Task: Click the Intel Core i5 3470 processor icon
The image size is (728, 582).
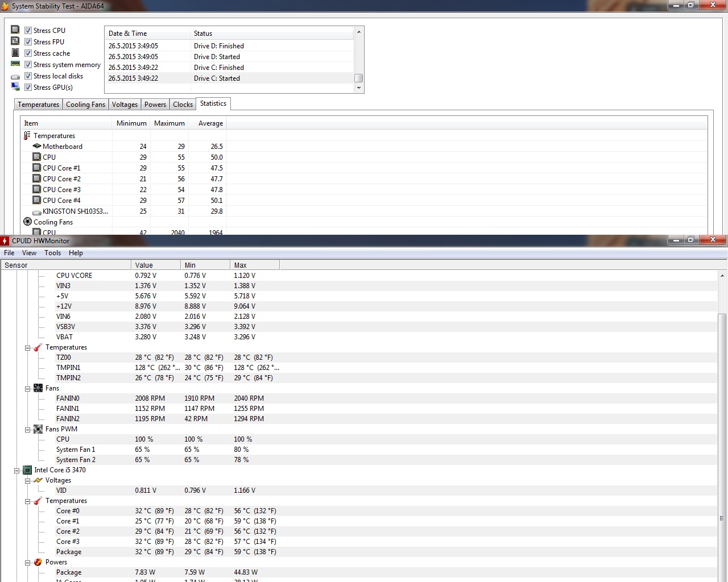Action: pos(27,470)
